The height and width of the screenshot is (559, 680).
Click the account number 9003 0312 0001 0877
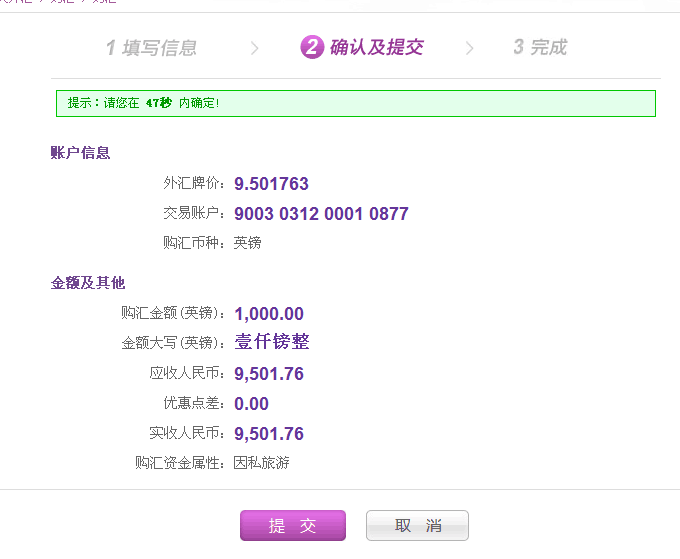click(321, 214)
